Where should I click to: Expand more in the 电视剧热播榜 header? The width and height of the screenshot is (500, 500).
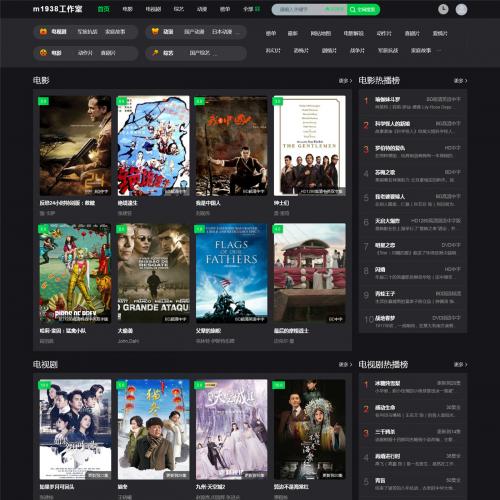[x=460, y=365]
